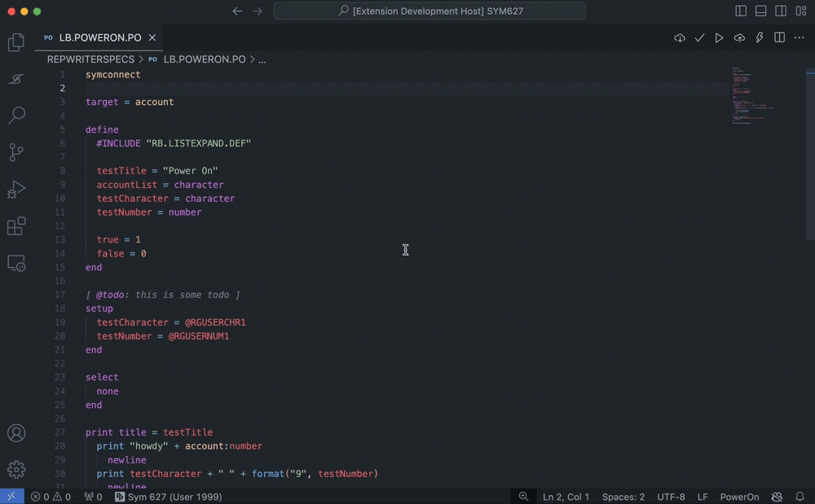
Task: Open the Source Control view
Action: pyautogui.click(x=16, y=152)
